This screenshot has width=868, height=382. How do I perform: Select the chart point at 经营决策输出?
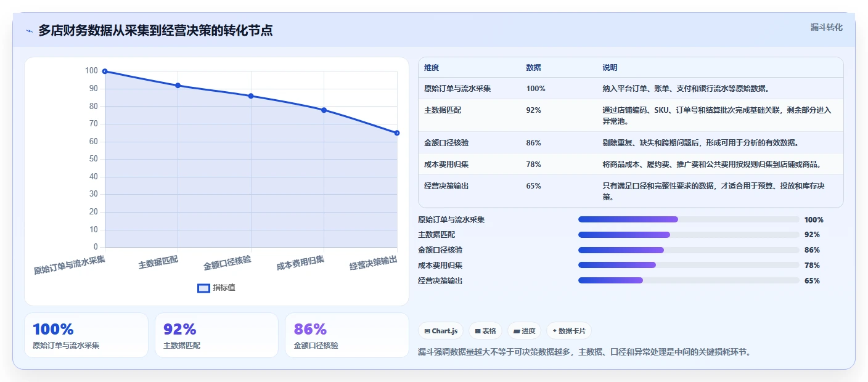tap(397, 133)
